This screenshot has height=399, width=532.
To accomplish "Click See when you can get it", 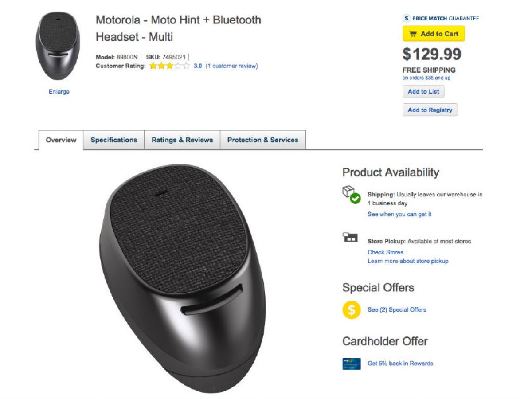I will point(399,214).
